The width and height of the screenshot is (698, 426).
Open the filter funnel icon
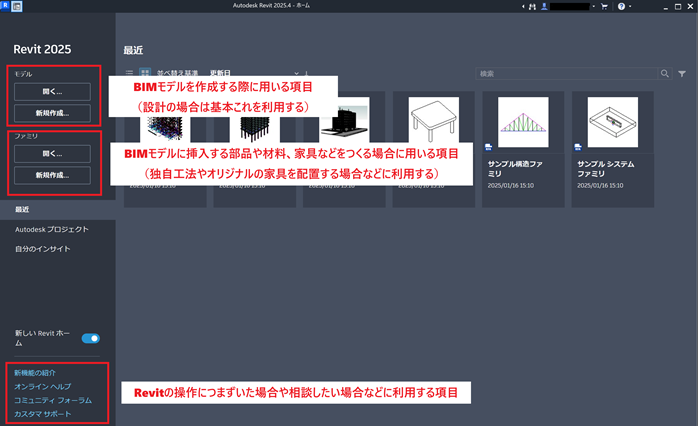point(682,74)
